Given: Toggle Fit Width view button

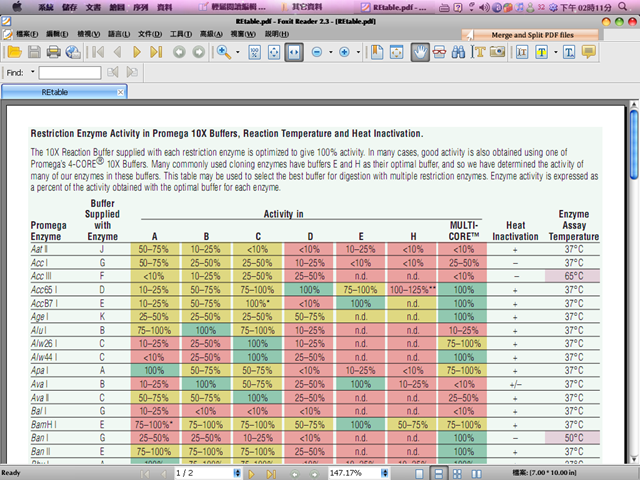Looking at the screenshot, I should pos(294,52).
